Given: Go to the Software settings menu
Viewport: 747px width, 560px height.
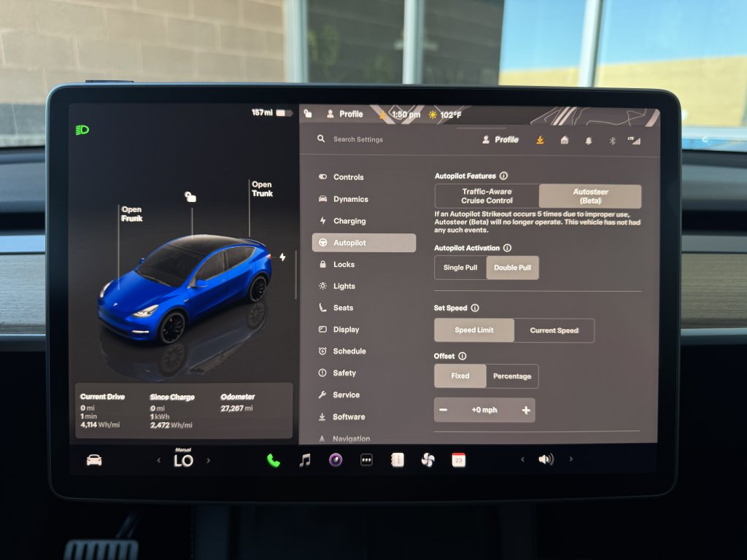Looking at the screenshot, I should coord(349,417).
